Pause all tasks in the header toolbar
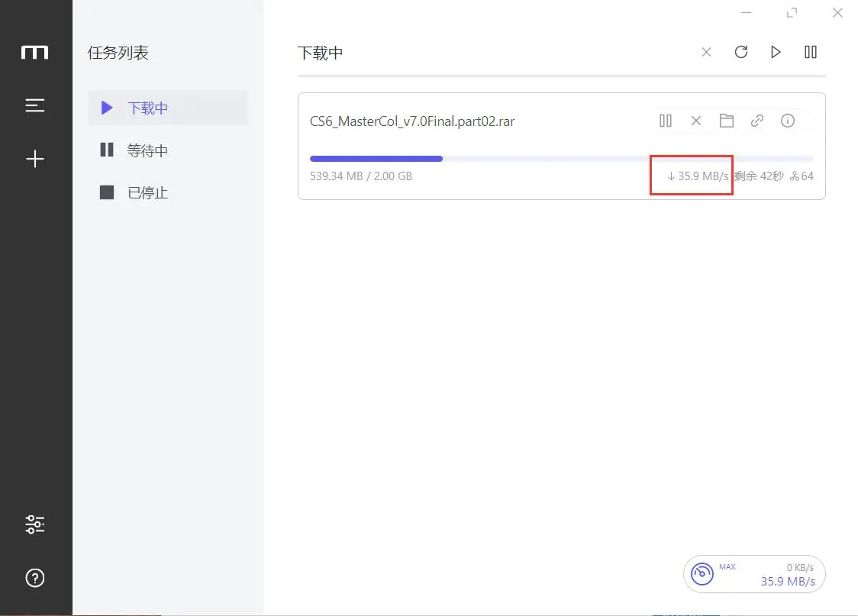858x616 pixels. tap(811, 52)
